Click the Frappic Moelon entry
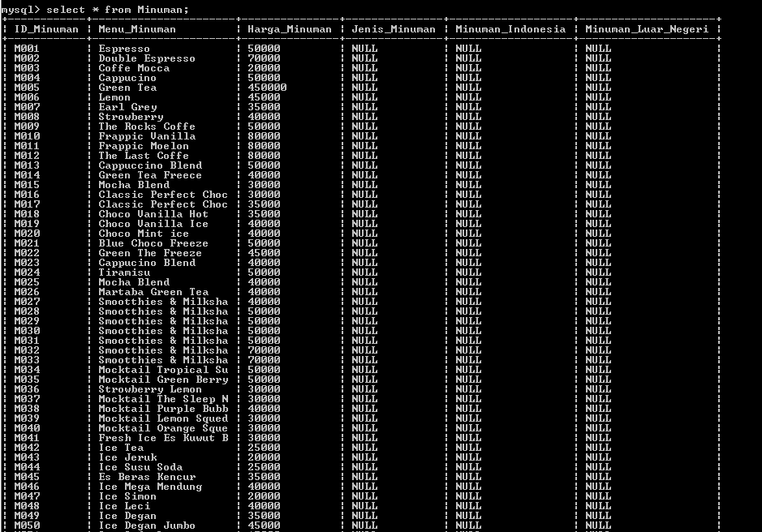 [144, 146]
